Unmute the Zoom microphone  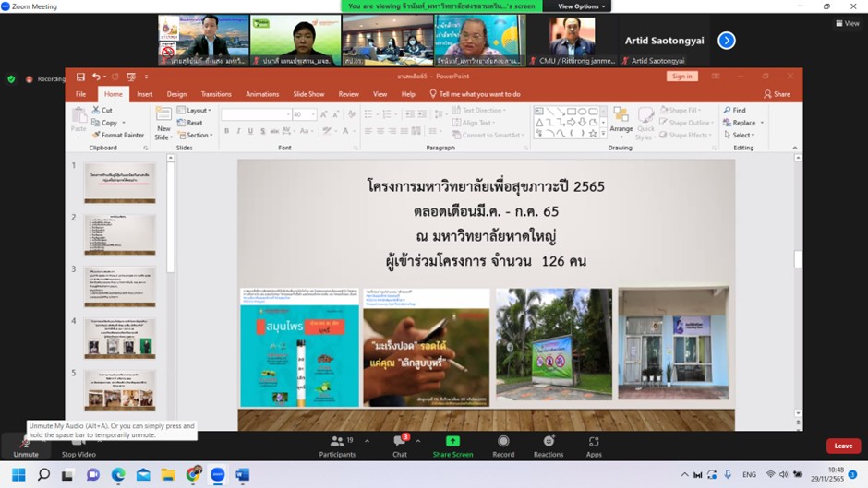[x=26, y=447]
